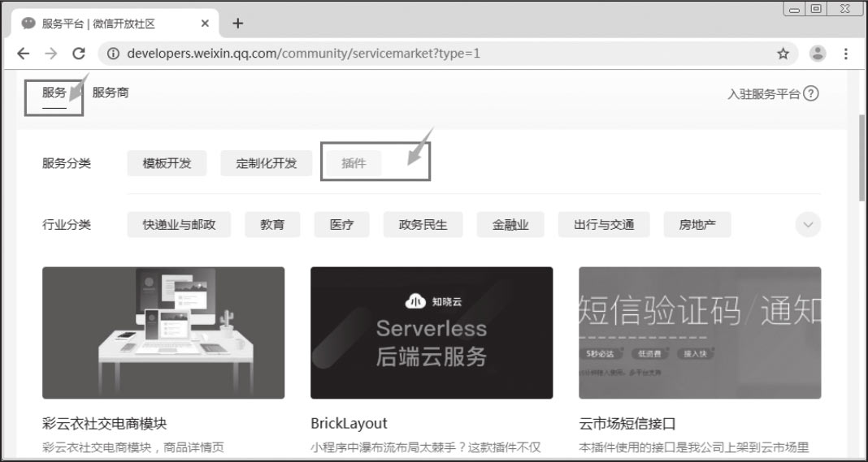
Task: Filter by 插件 service category
Action: (354, 163)
